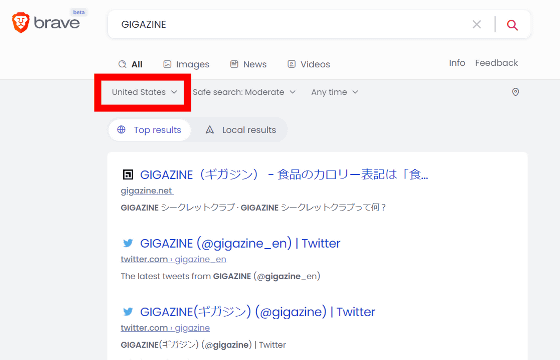Image resolution: width=560 pixels, height=360 pixels.
Task: Open the Feedback link
Action: (496, 63)
